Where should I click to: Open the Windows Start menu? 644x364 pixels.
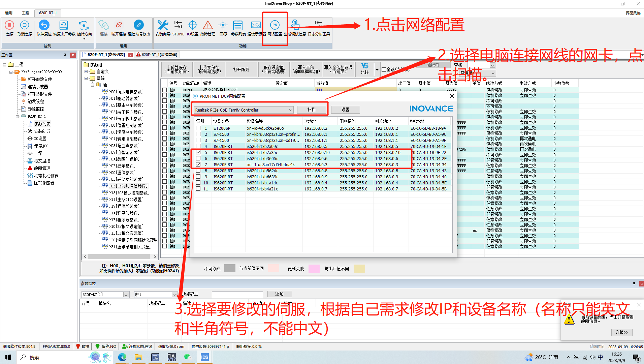click(8, 357)
